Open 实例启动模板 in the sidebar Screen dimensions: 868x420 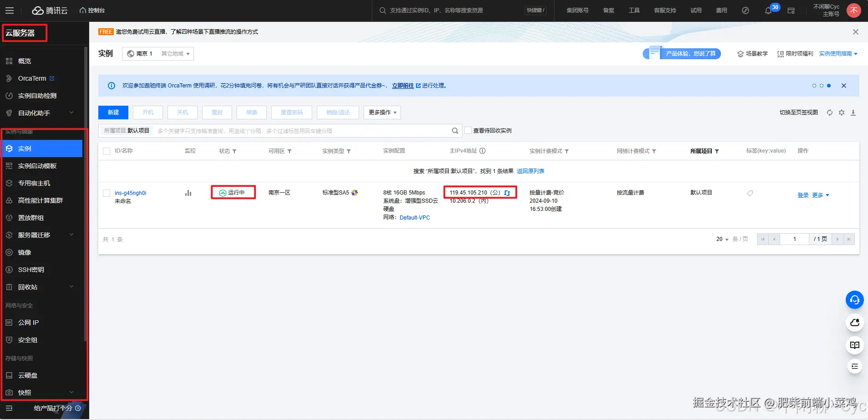[x=37, y=166]
